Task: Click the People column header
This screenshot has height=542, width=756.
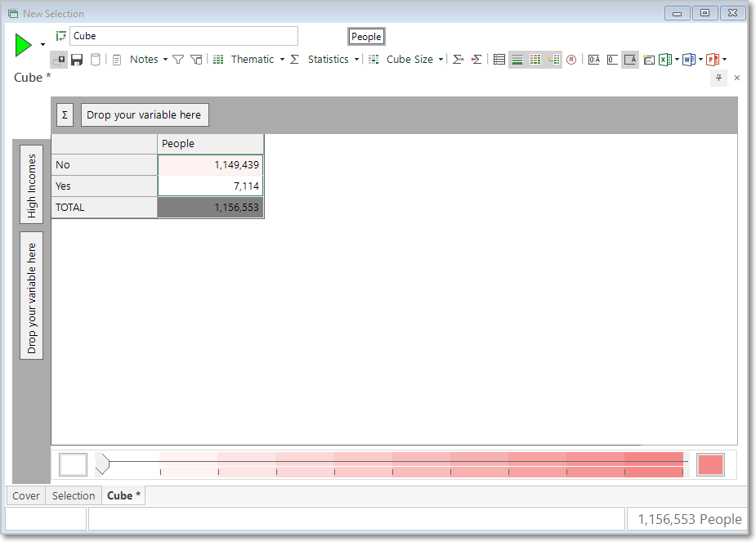Action: (x=211, y=144)
